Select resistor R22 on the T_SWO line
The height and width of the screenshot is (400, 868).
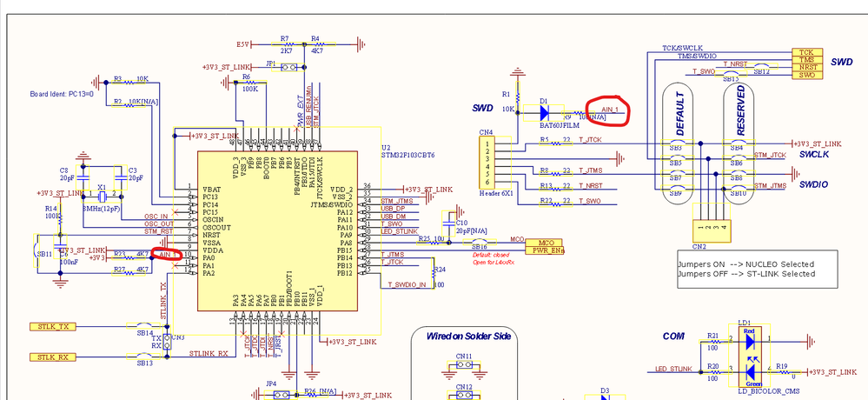tap(556, 203)
